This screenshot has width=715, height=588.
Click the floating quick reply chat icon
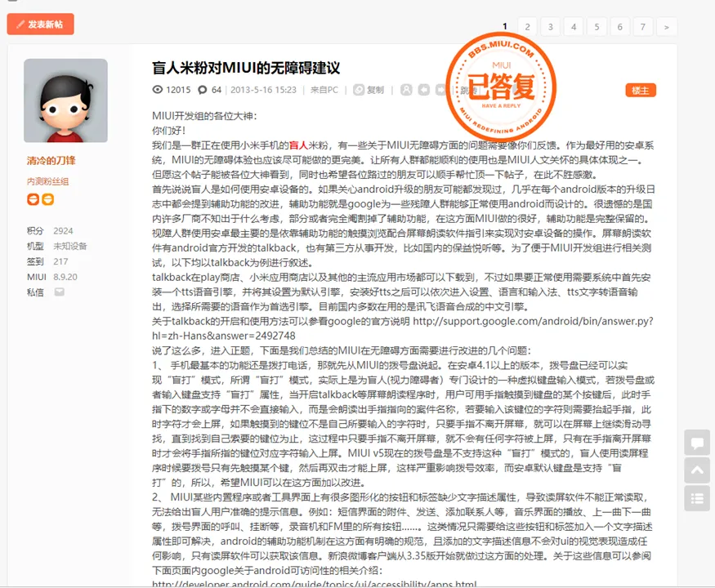(697, 443)
